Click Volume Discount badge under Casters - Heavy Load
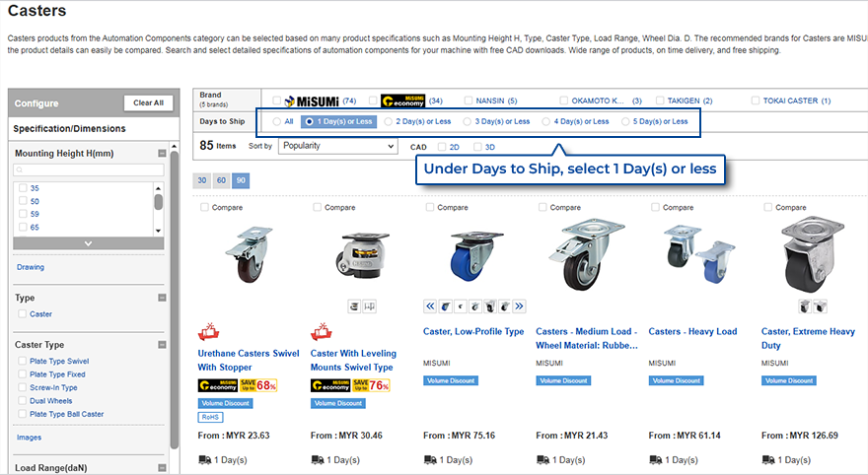This screenshot has width=868, height=475. click(677, 380)
